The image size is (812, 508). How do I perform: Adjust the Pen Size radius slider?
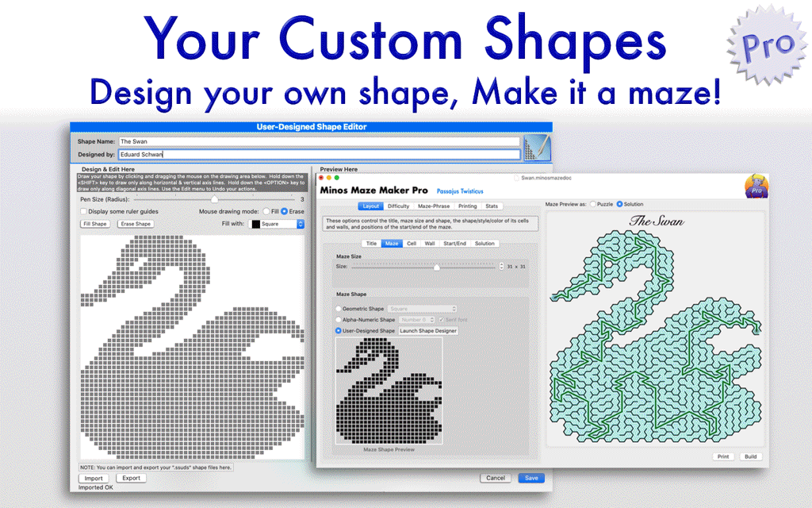point(213,199)
